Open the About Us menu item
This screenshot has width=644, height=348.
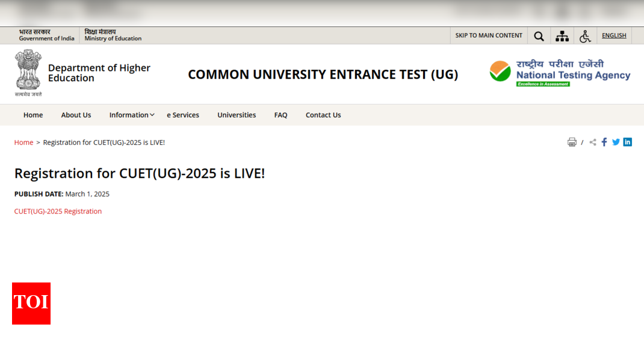76,115
